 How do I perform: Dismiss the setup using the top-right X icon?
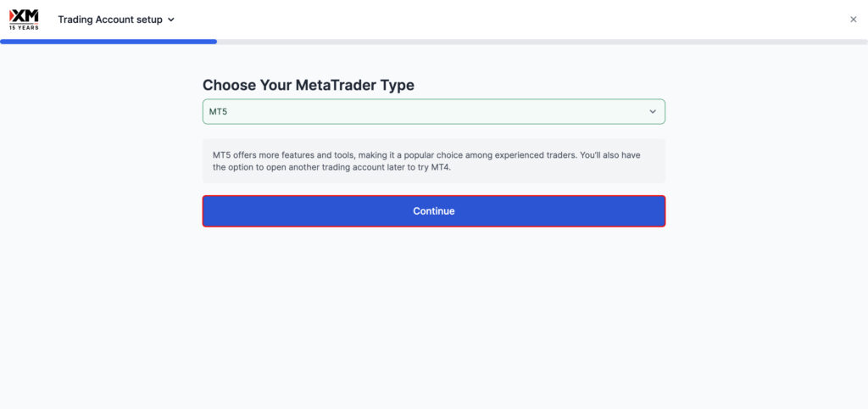point(853,20)
